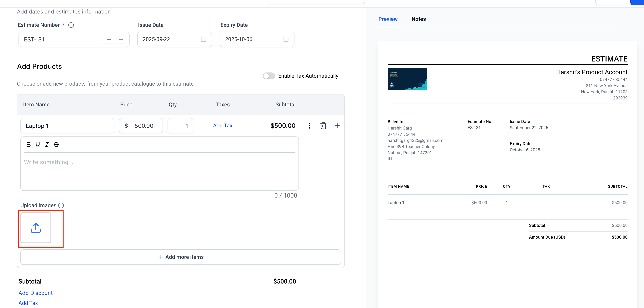
Task: Click the Upload Images info icon
Action: coord(61,205)
